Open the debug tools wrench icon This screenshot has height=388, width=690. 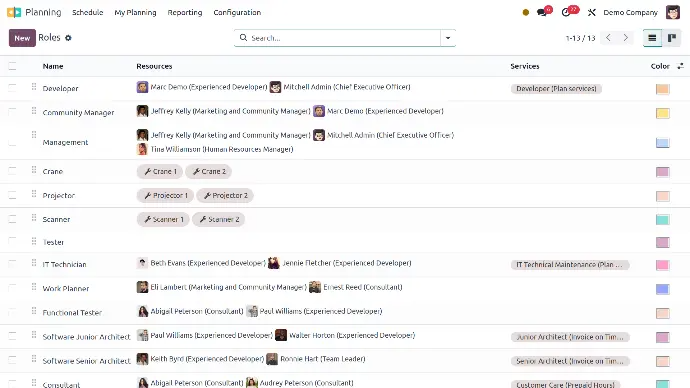click(x=591, y=12)
